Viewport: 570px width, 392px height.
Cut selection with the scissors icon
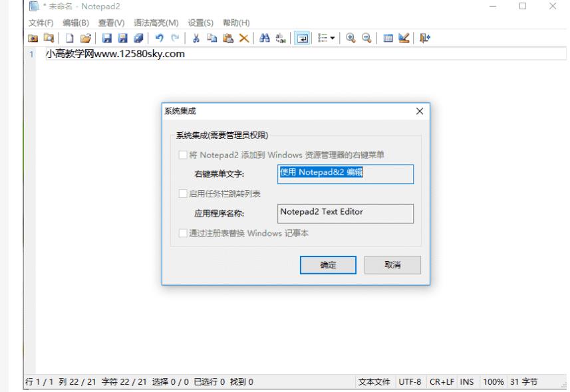tap(196, 38)
